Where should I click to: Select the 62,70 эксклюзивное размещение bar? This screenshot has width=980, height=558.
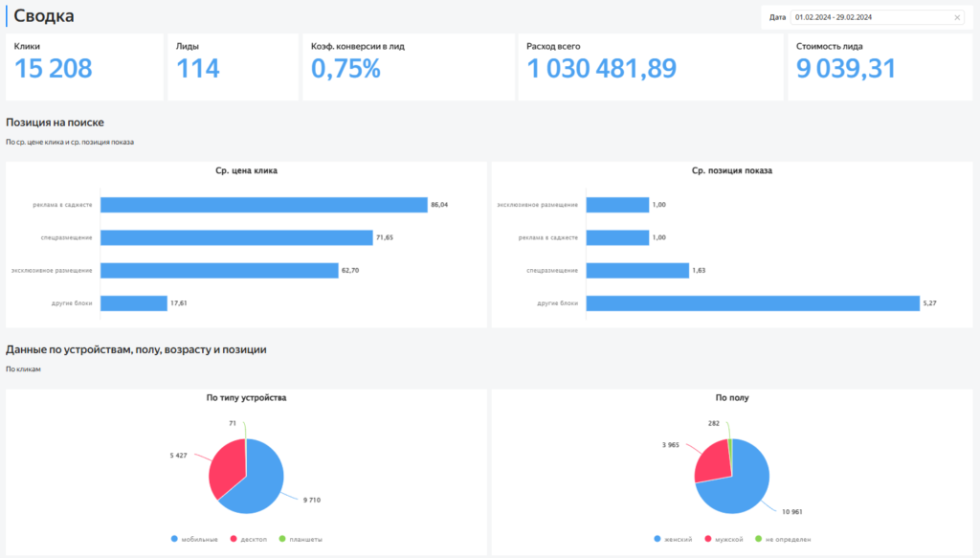(218, 271)
